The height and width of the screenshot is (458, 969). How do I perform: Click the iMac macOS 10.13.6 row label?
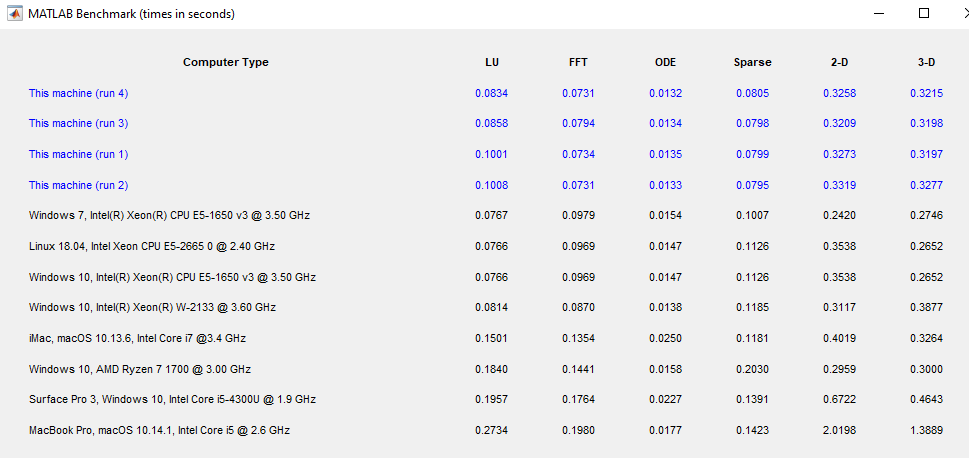click(137, 338)
